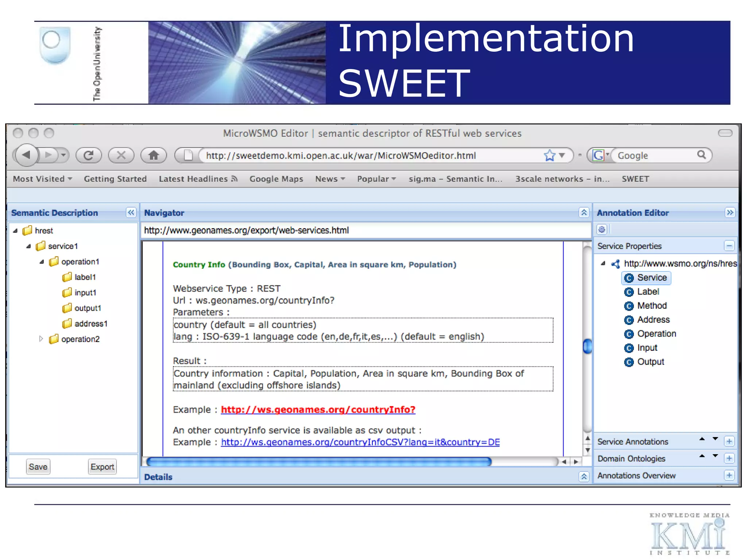Expand the Details panel
The height and width of the screenshot is (560, 747).
click(584, 477)
